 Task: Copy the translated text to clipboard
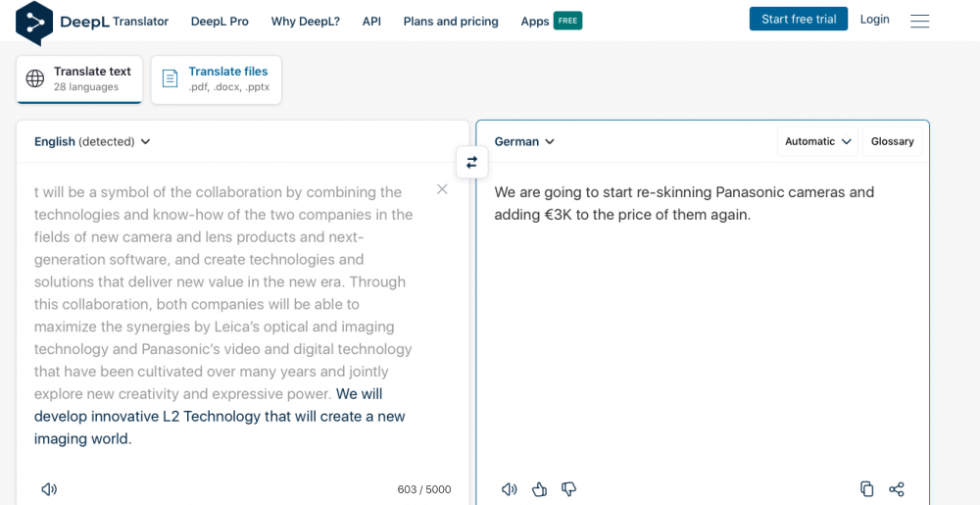[x=866, y=489]
